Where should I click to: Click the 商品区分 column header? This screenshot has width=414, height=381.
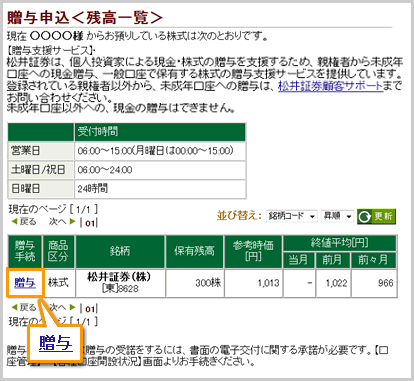(x=58, y=251)
